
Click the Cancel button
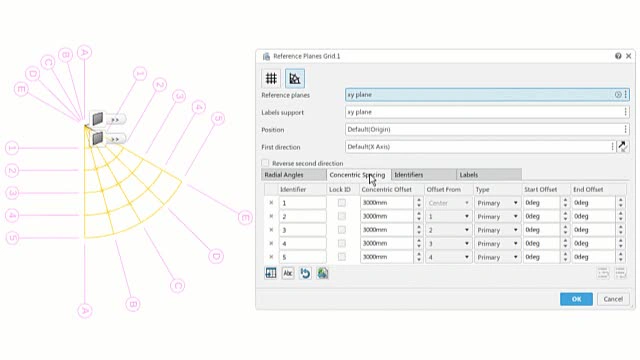(x=613, y=299)
